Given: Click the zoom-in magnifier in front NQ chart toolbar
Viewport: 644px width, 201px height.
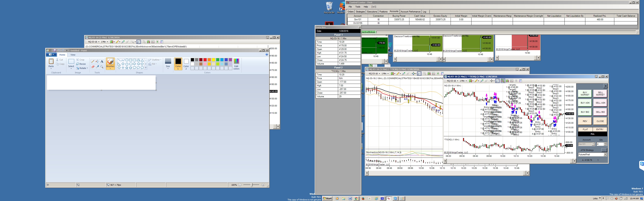Looking at the screenshot, I should click(482, 81).
